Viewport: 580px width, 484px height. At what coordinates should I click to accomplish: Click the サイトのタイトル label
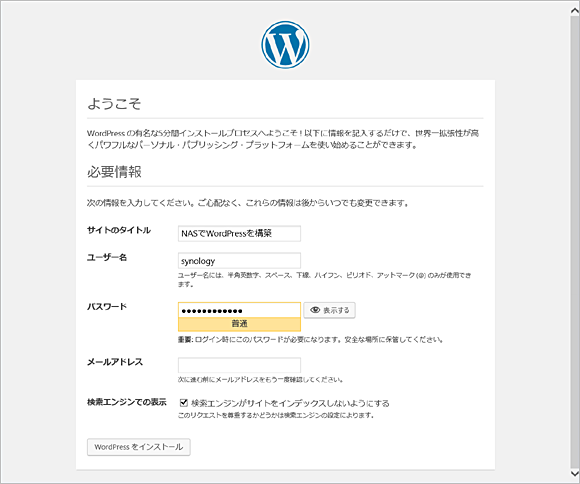click(x=119, y=230)
